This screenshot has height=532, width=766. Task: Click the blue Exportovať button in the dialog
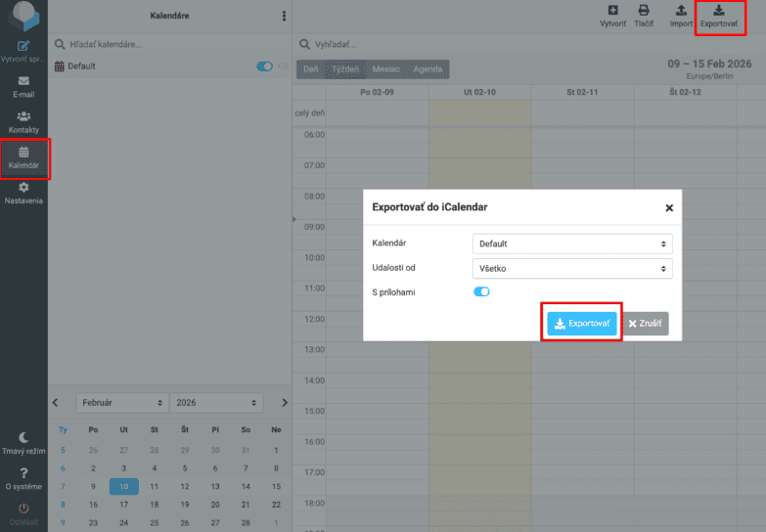[582, 324]
